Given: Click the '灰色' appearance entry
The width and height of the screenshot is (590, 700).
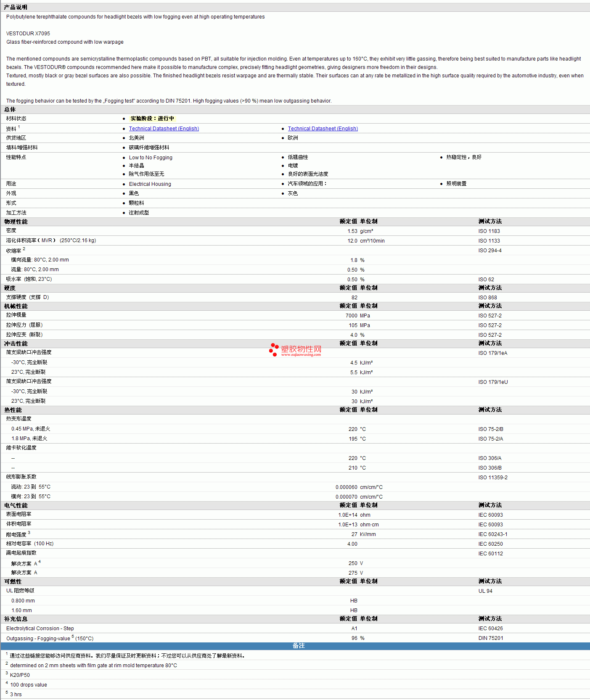Looking at the screenshot, I should pos(293,193).
